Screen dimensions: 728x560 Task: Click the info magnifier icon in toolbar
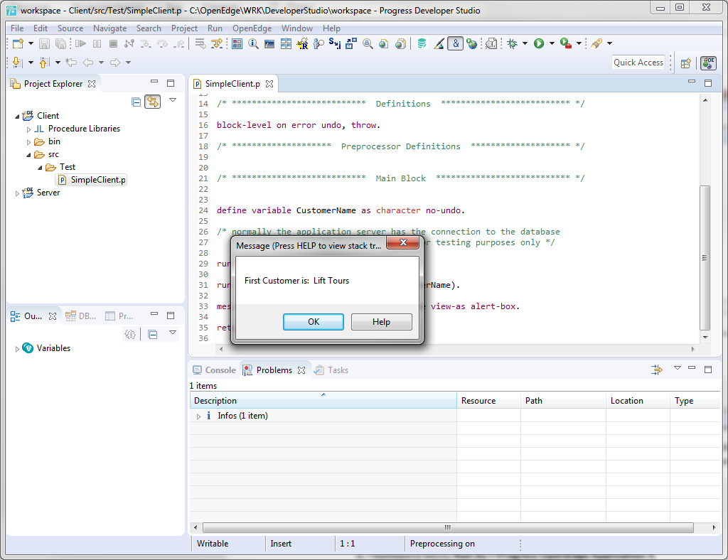tap(253, 43)
